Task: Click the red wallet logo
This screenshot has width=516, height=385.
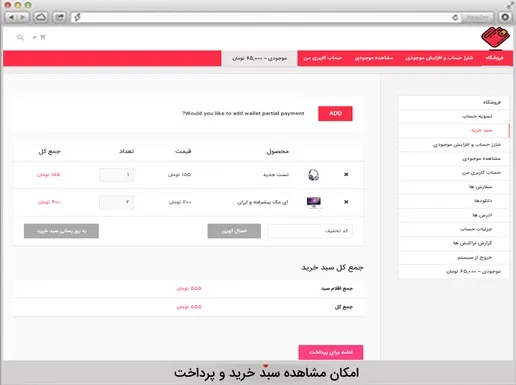Action: pyautogui.click(x=495, y=37)
